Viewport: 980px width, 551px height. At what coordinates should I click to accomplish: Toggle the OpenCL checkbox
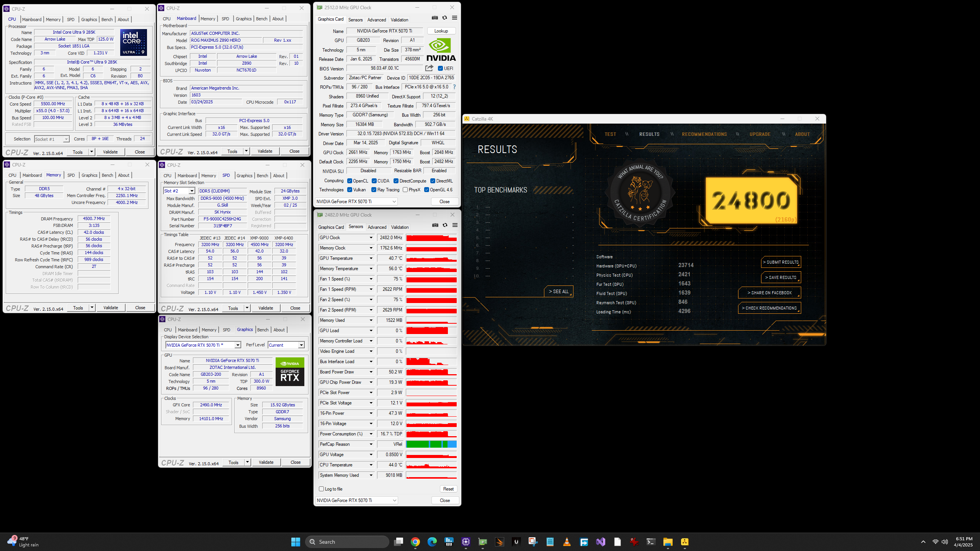point(350,181)
